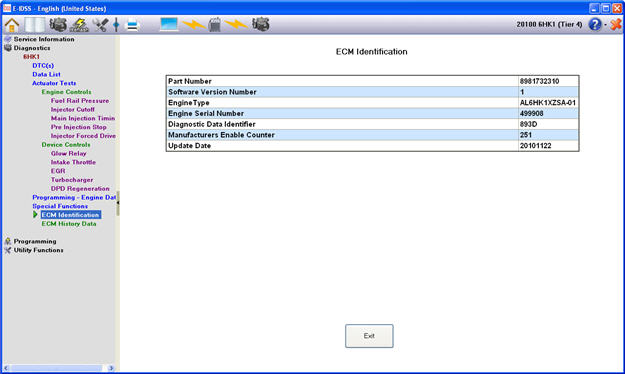Select Part Number value 8981732310
Screen dimensions: 625x374
[539, 81]
